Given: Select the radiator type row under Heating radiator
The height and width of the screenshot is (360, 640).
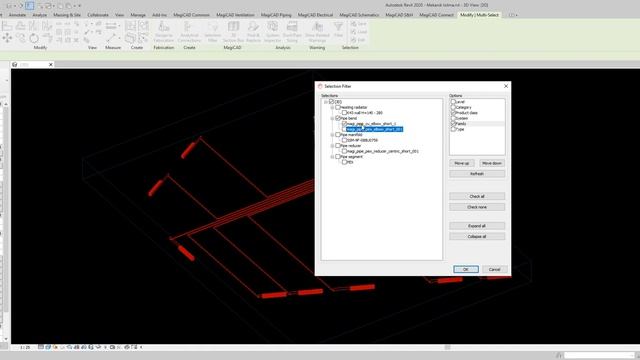Looking at the screenshot, I should [x=364, y=113].
